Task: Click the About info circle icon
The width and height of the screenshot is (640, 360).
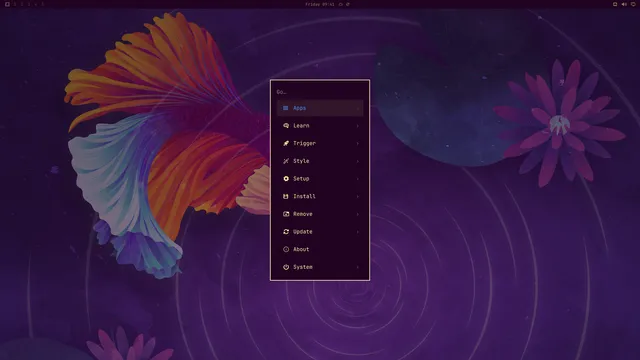Action: (x=286, y=249)
